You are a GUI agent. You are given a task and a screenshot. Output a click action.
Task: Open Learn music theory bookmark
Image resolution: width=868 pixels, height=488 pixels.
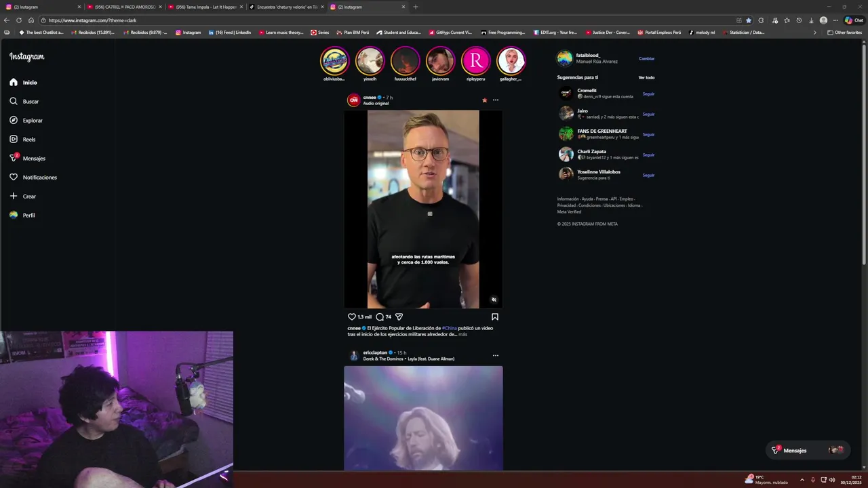tap(281, 33)
